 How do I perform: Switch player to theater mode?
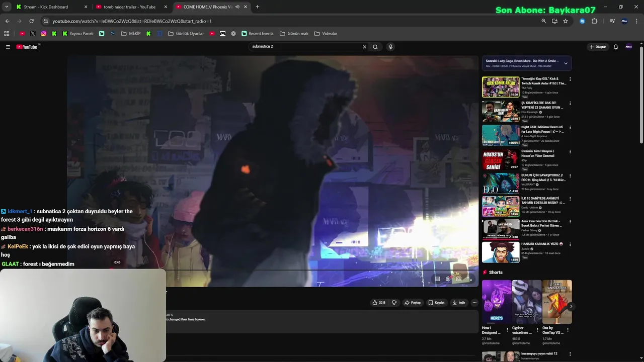pos(458,279)
